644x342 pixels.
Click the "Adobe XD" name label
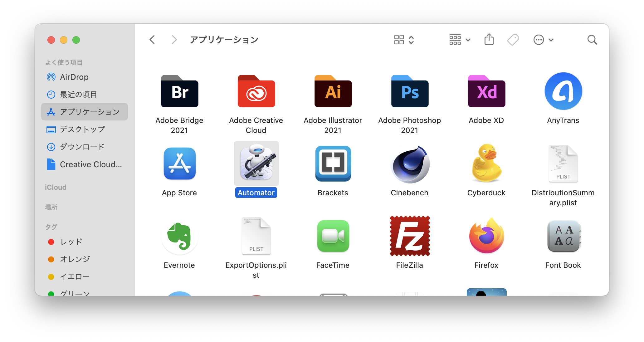(486, 120)
